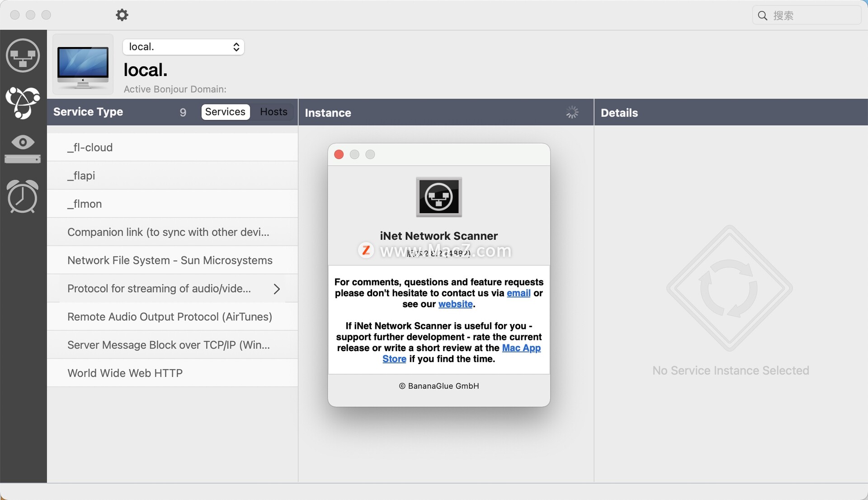
Task: Open the local. domain dropdown
Action: [x=184, y=47]
